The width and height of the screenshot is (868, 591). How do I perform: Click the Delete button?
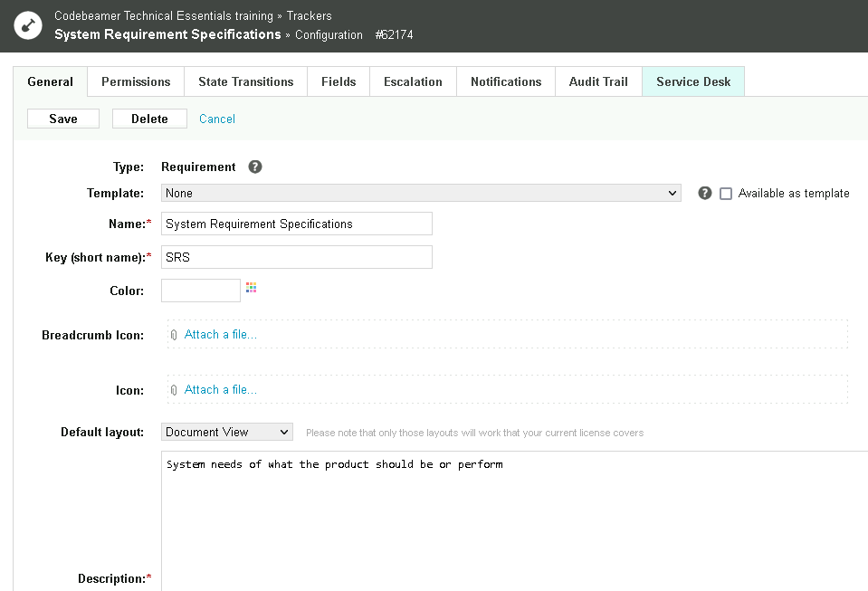tap(149, 119)
